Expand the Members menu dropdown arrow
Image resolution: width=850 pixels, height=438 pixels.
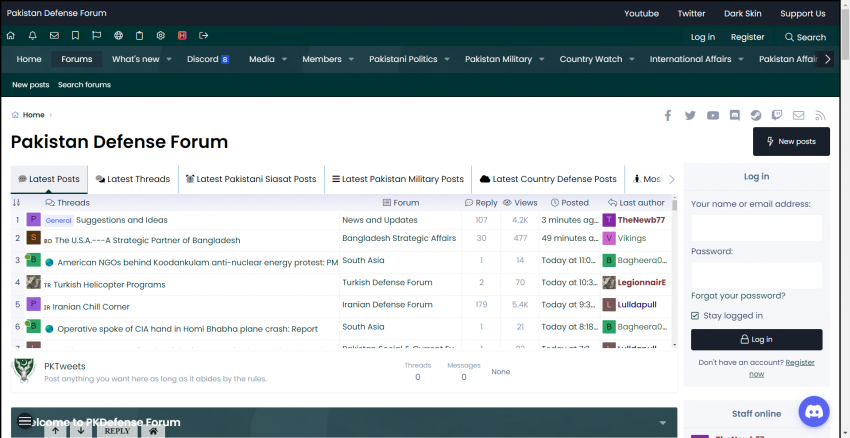coord(351,59)
